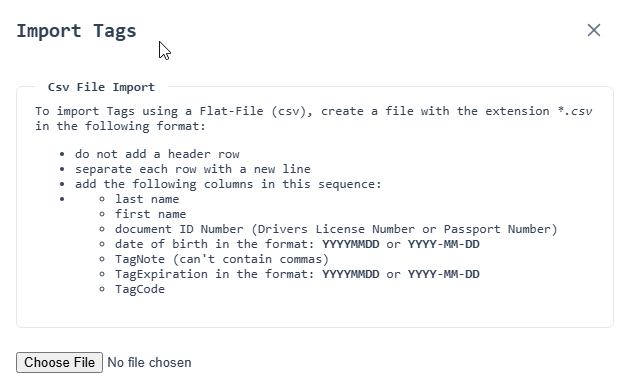Viewport: 630px width, 384px height.
Task: Click the Csv File Import legend
Action: [101, 87]
